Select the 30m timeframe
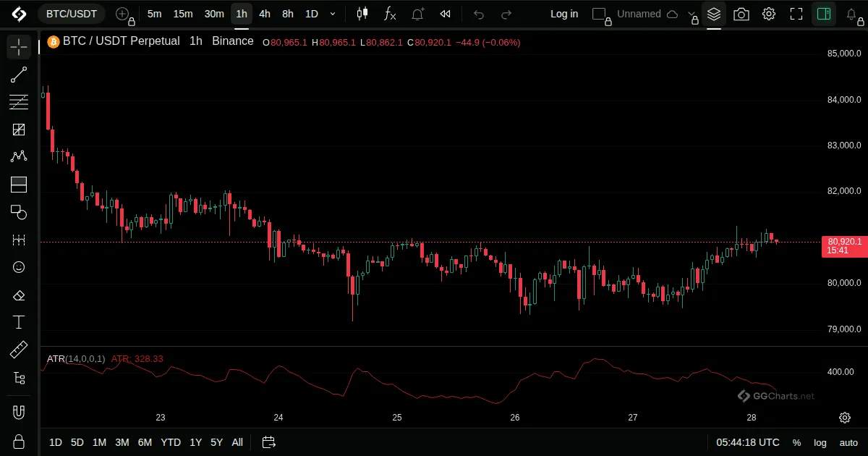Screen dimensions: 868x456 coord(214,14)
